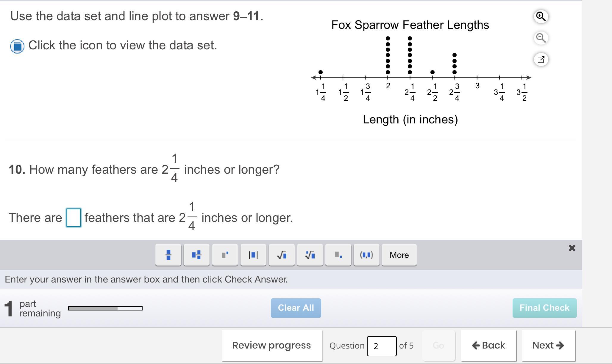Image resolution: width=612 pixels, height=364 pixels.
Task: Zoom out of the line plot
Action: [541, 38]
